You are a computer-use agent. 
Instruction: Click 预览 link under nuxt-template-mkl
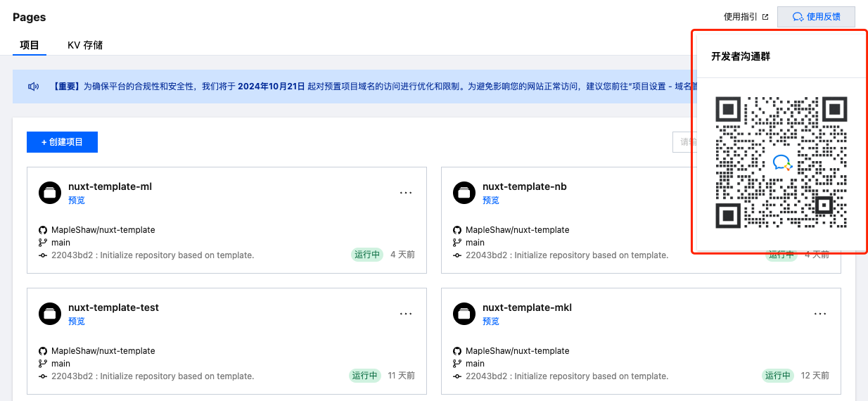tap(491, 322)
